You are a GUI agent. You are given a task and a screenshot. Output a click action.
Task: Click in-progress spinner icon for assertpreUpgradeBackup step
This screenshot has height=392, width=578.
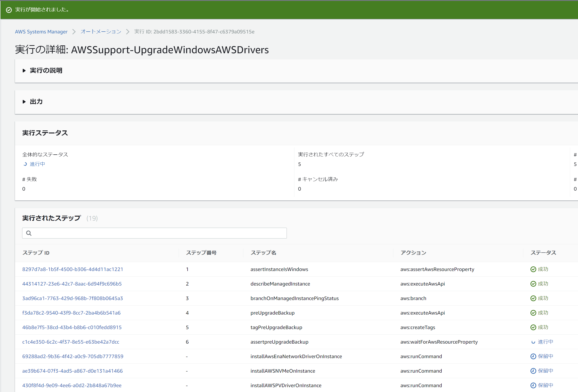[x=533, y=342]
